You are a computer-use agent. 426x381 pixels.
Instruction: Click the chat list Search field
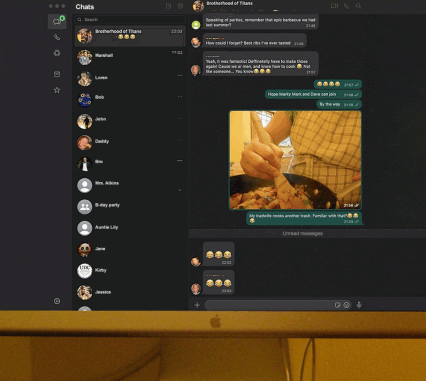(130, 20)
